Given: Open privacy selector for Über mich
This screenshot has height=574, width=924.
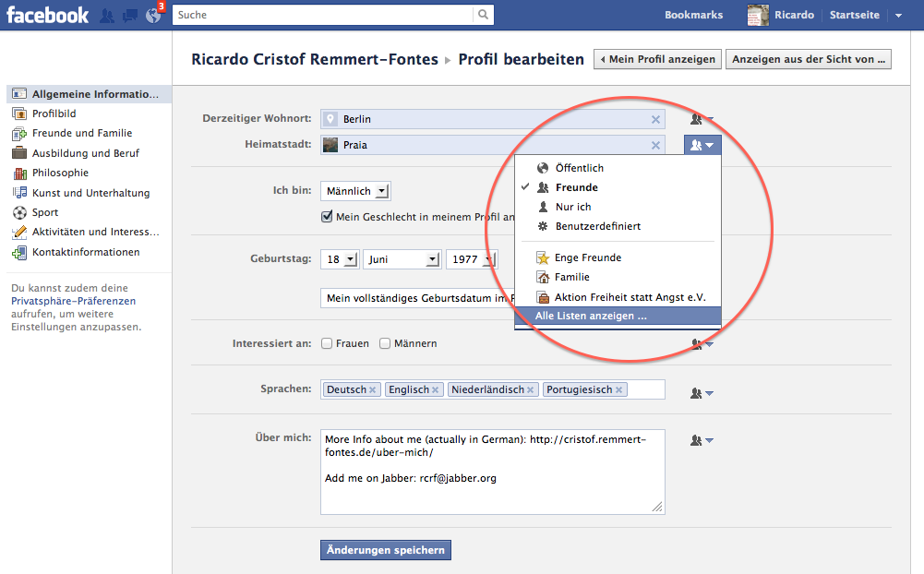Looking at the screenshot, I should tap(702, 440).
